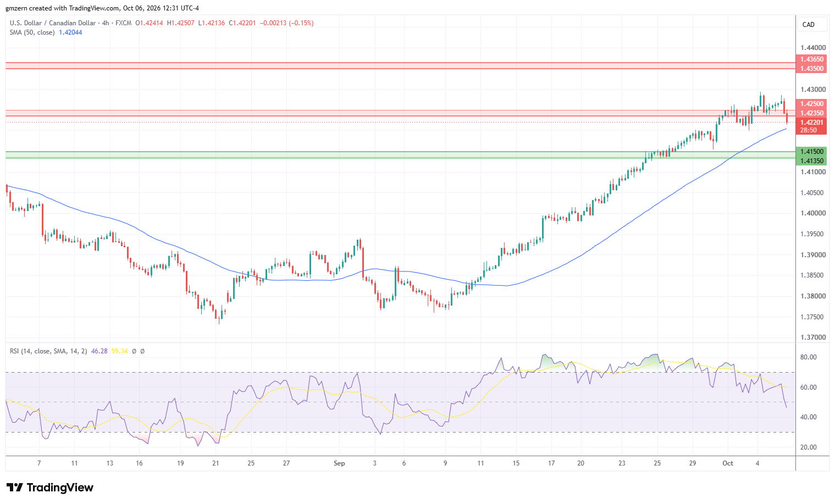Click the open price value O1.42414
This screenshot has width=835, height=504.
150,23
